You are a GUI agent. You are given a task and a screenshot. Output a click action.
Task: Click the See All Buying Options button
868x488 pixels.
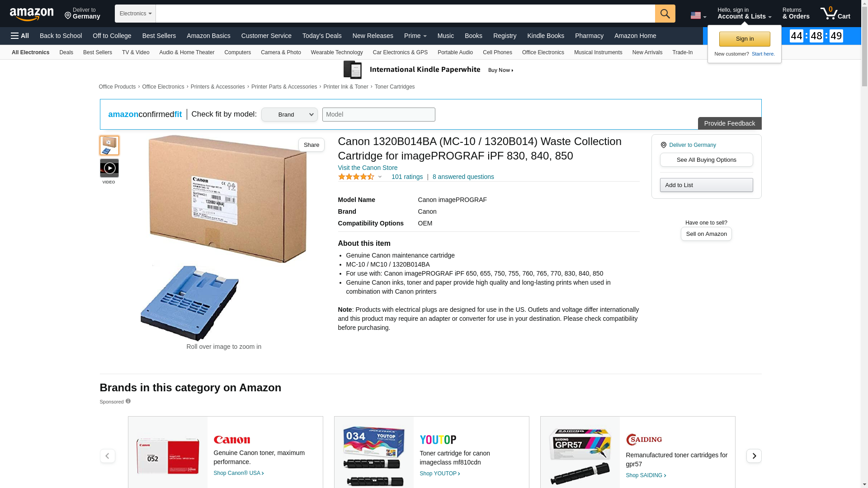[706, 160]
